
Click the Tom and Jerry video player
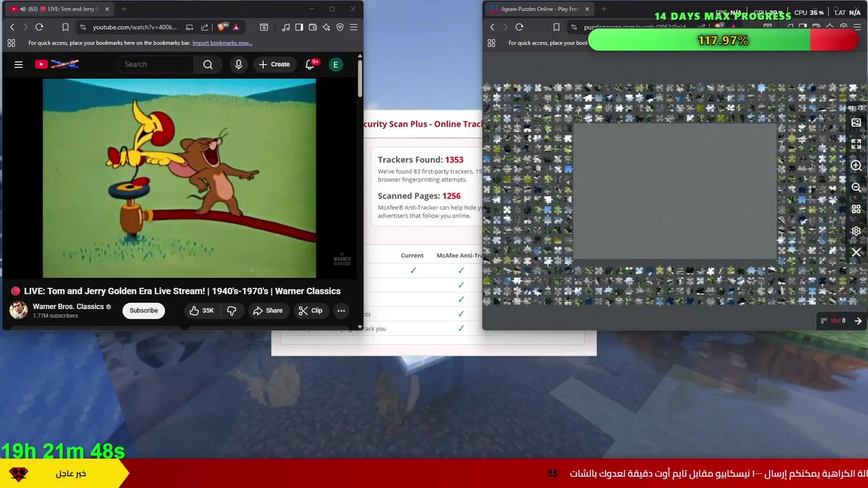[179, 178]
